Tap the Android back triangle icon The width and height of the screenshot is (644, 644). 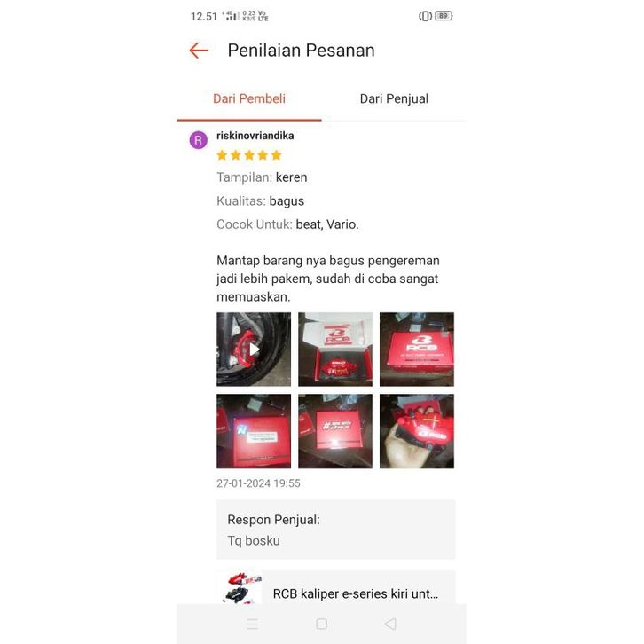390,624
